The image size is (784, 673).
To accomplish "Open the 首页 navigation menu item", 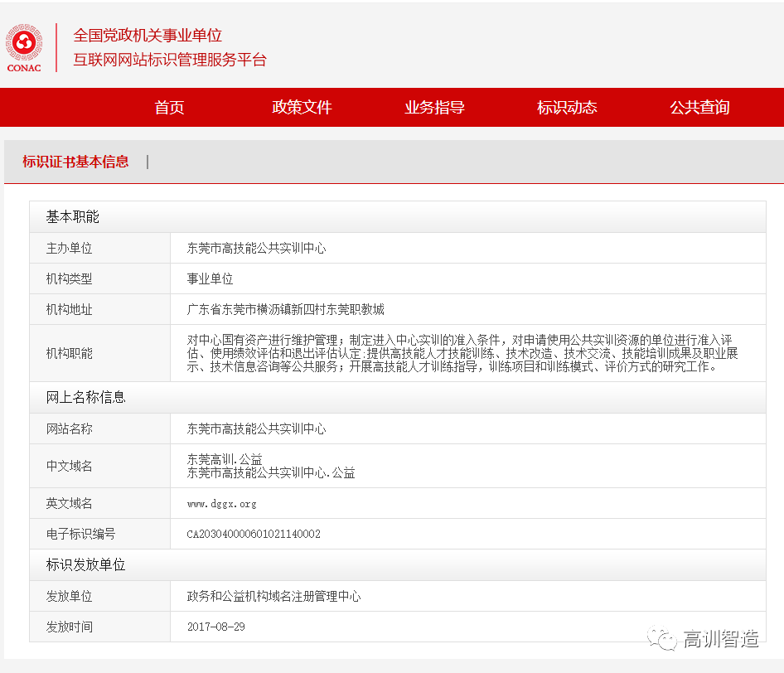I will [x=170, y=108].
